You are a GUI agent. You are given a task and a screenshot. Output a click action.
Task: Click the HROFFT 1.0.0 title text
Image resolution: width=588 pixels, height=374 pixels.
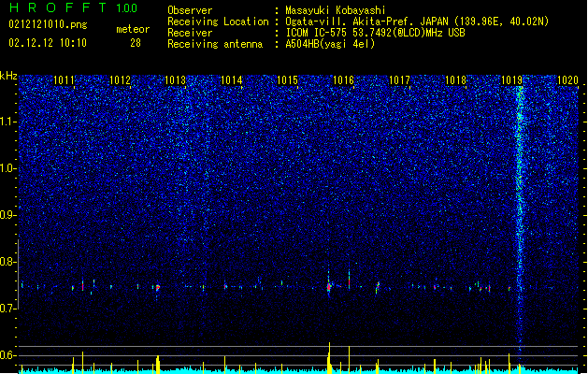(x=73, y=7)
